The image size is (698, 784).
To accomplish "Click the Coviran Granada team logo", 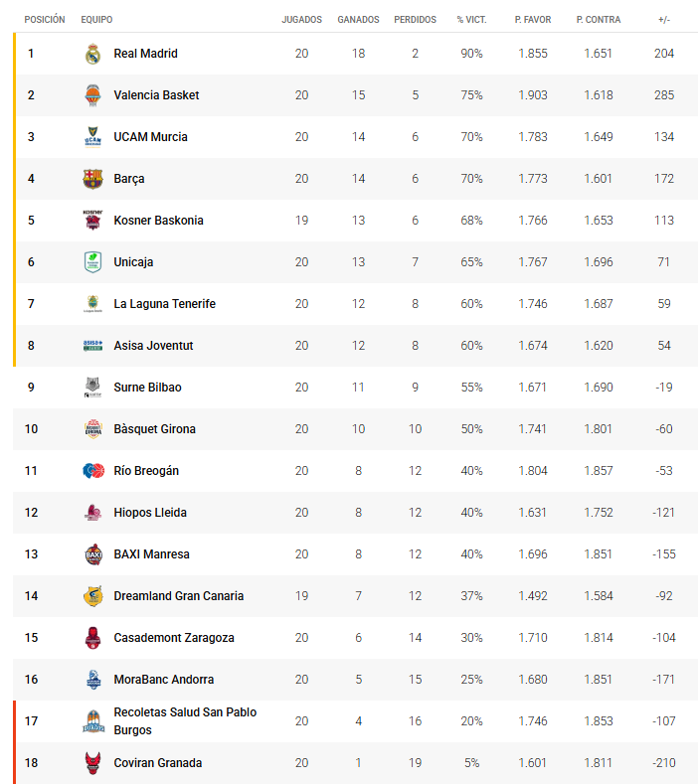I will point(92,763).
